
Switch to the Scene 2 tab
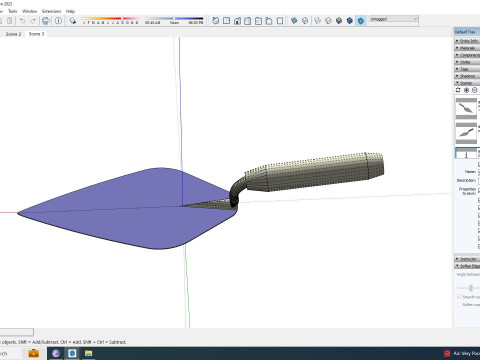pos(13,34)
